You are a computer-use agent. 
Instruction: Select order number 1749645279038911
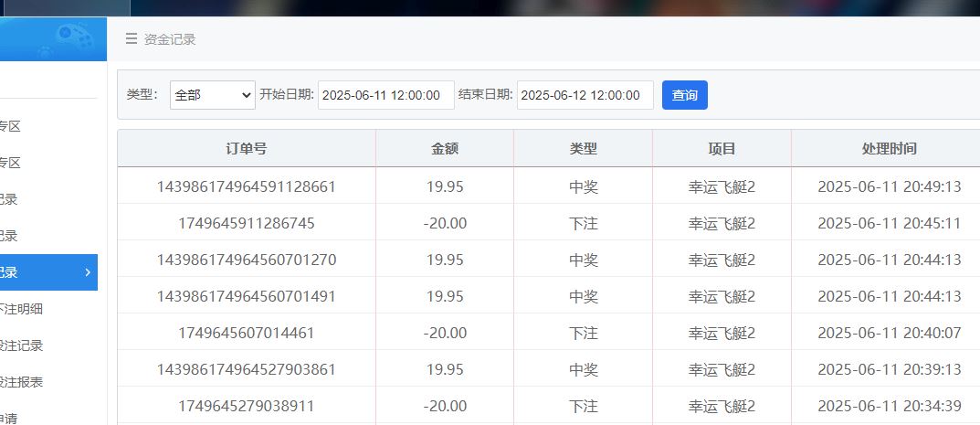coord(247,406)
